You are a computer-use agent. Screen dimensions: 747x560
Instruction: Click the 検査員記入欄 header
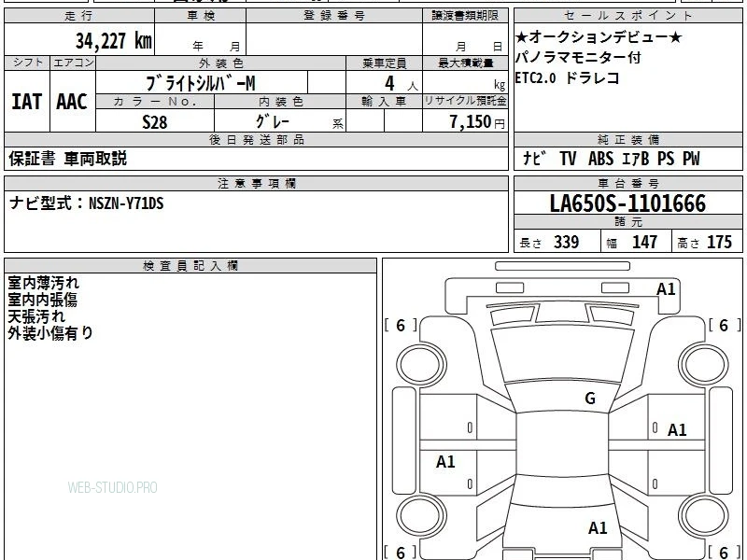tap(190, 266)
